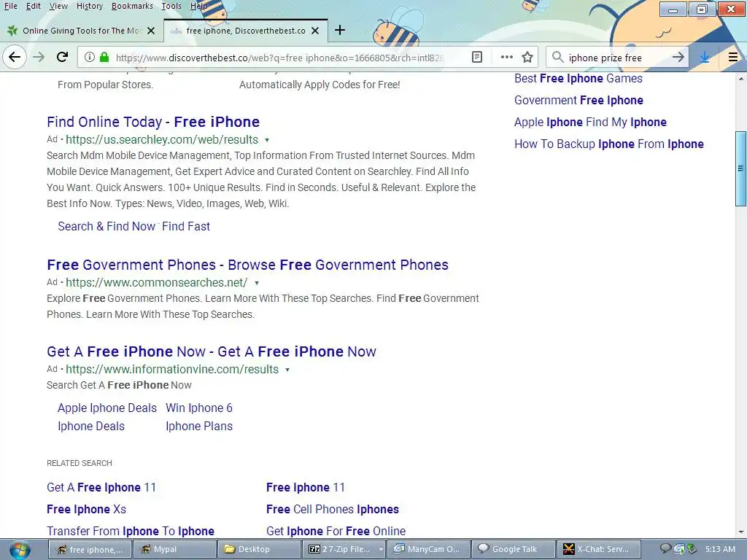Click the search bar magnifier icon
Screen dimensions: 747x560
click(557, 58)
